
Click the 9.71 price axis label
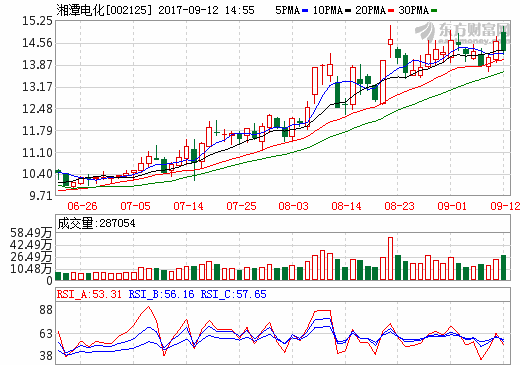click(41, 195)
